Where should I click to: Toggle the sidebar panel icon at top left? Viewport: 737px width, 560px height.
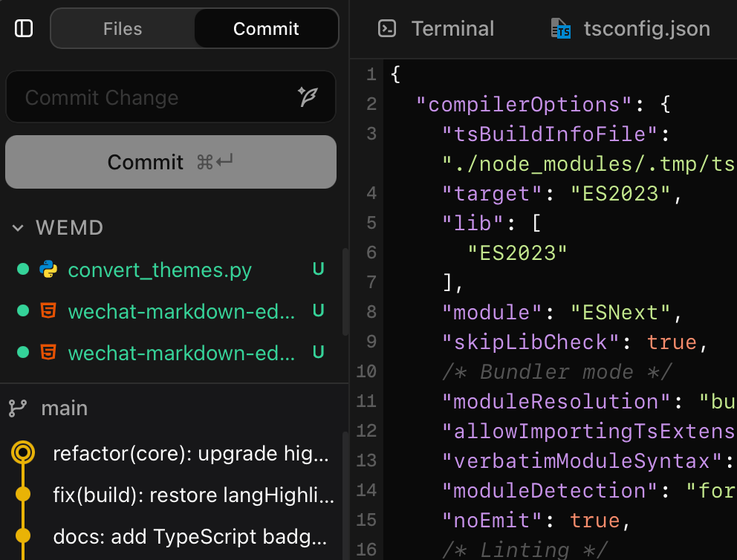click(x=23, y=27)
